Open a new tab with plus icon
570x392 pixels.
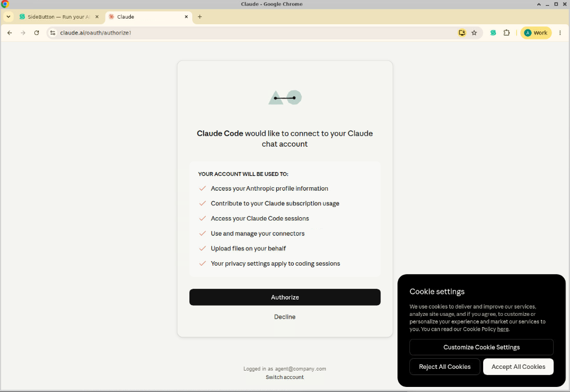(200, 17)
